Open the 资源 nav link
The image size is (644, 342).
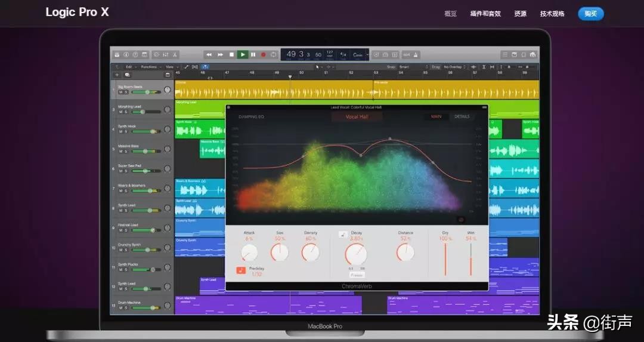pyautogui.click(x=521, y=14)
